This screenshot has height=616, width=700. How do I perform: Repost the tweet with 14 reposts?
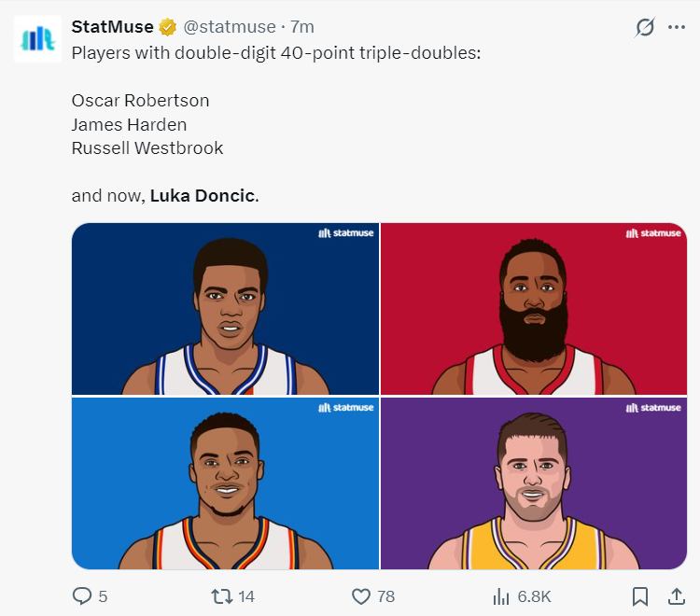click(x=221, y=595)
